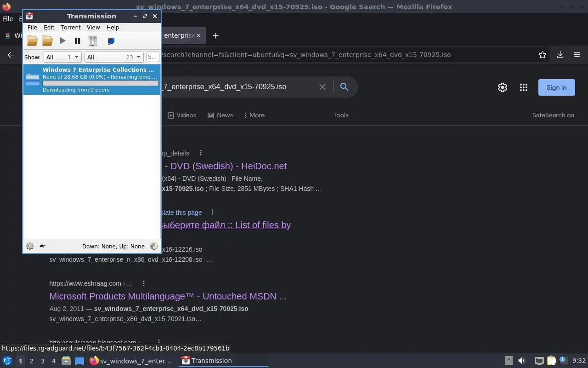
Task: Click the Sign in button
Action: [557, 87]
